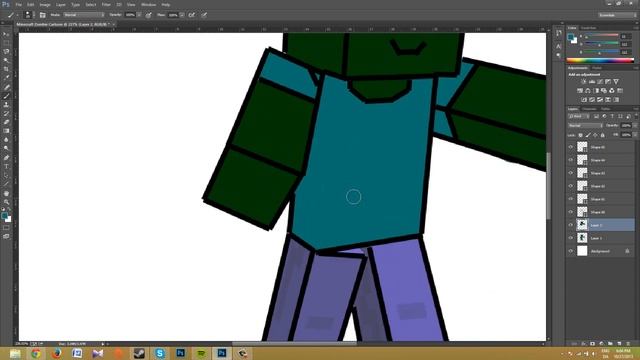Enable airbrush mode in options bar
Image resolution: width=640 pixels, height=360 pixels.
[x=191, y=15]
